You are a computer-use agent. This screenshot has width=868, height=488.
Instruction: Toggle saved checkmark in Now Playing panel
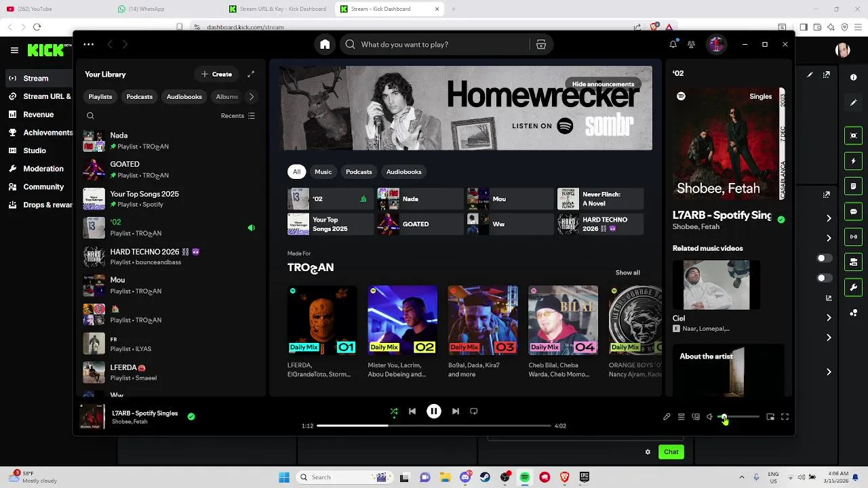(x=781, y=220)
